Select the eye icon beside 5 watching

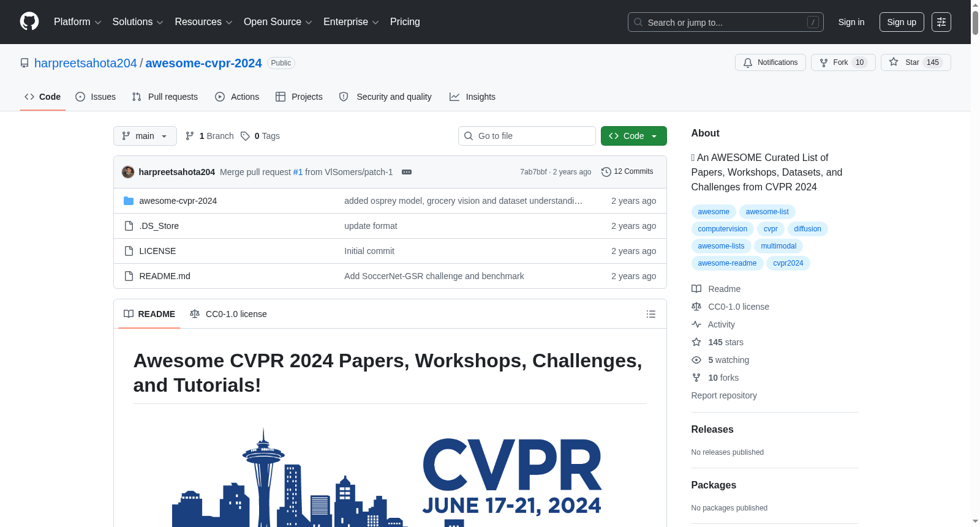pos(696,360)
